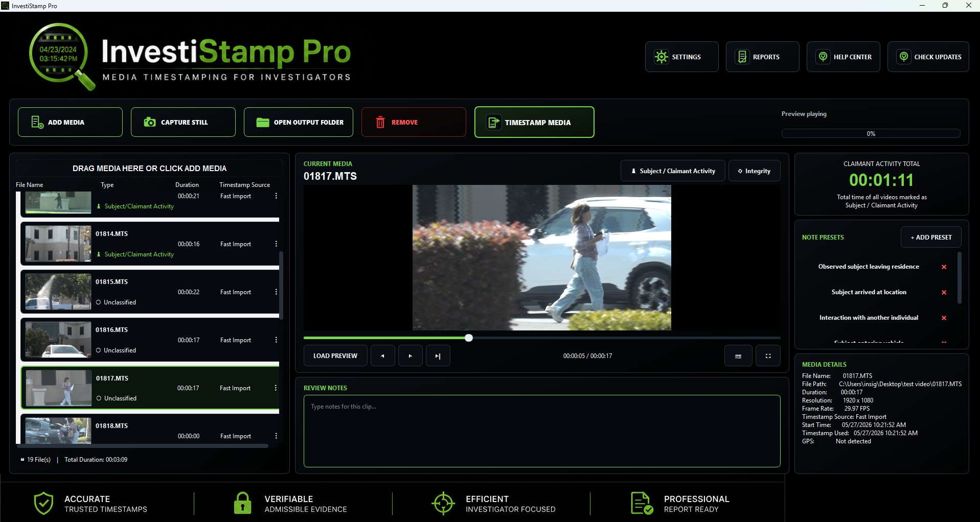The image size is (980, 522).
Task: Select the 01817.MTS thumbnail
Action: pyautogui.click(x=58, y=388)
